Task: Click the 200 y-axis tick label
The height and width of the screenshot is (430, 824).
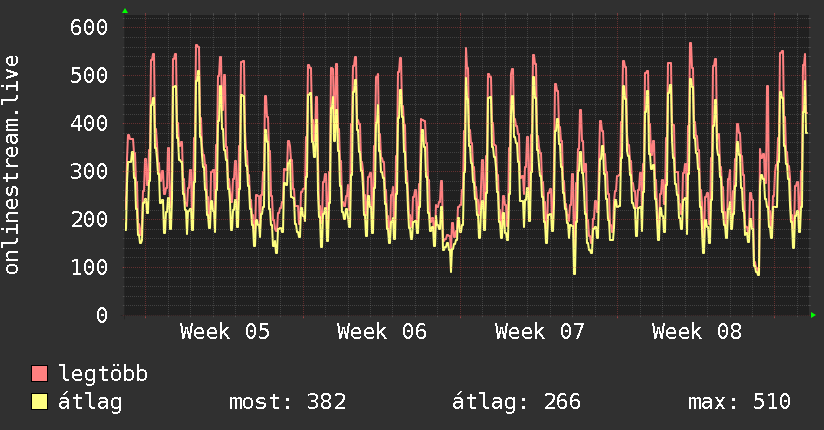Action: (x=89, y=219)
